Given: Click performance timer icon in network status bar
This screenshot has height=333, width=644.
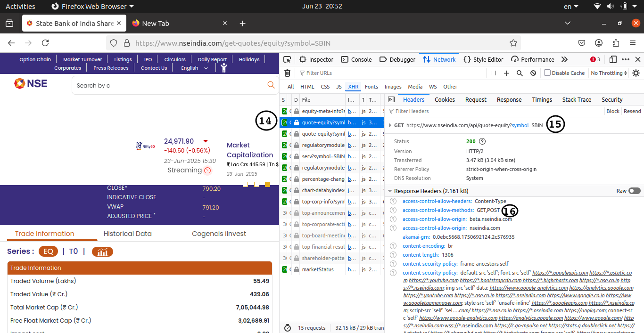Looking at the screenshot, I should [x=288, y=327].
